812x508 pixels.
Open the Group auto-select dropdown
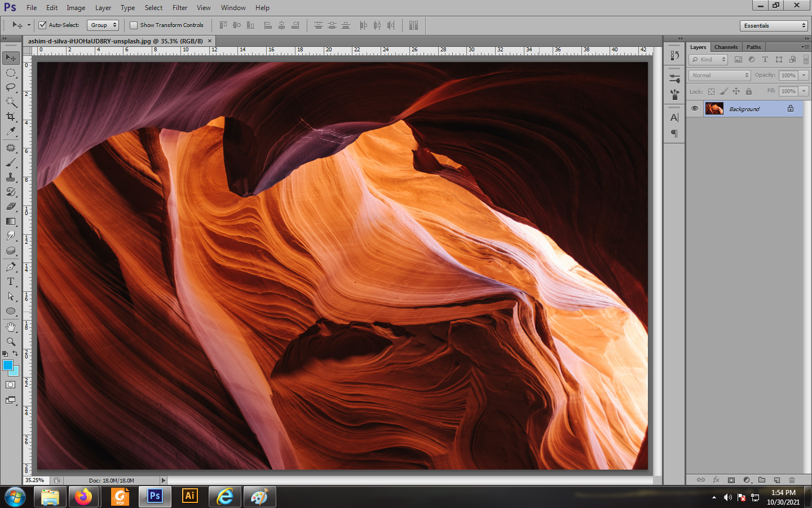103,25
